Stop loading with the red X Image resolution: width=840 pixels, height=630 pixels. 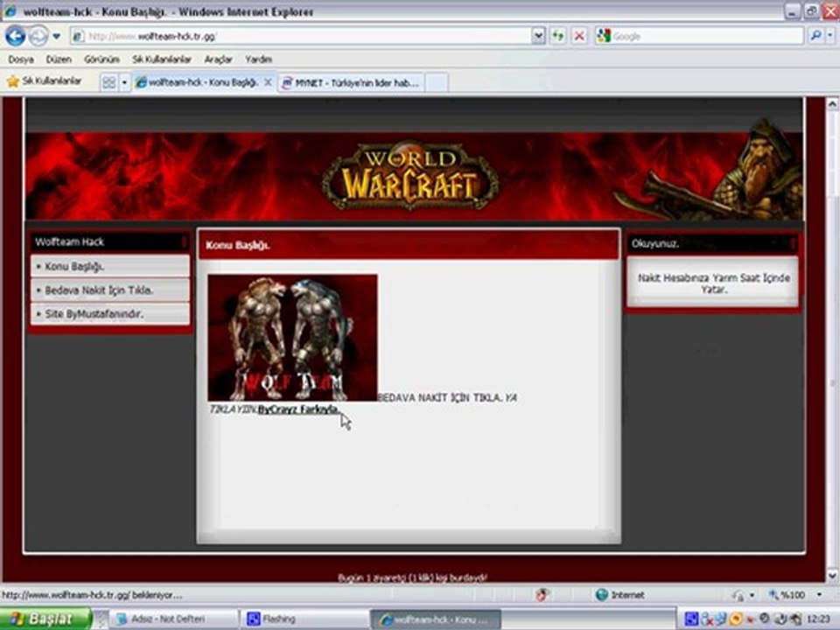579,37
